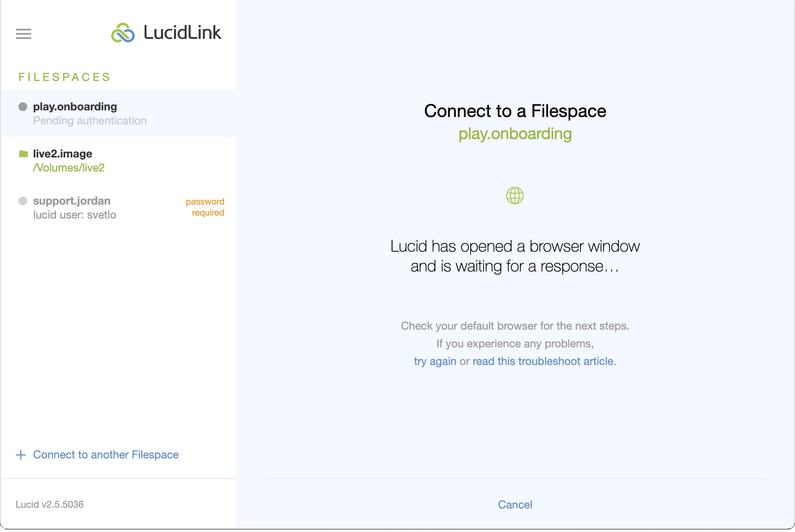Click the Lucid v2.5.5036 version label
The height and width of the screenshot is (532, 795).
pyautogui.click(x=50, y=504)
